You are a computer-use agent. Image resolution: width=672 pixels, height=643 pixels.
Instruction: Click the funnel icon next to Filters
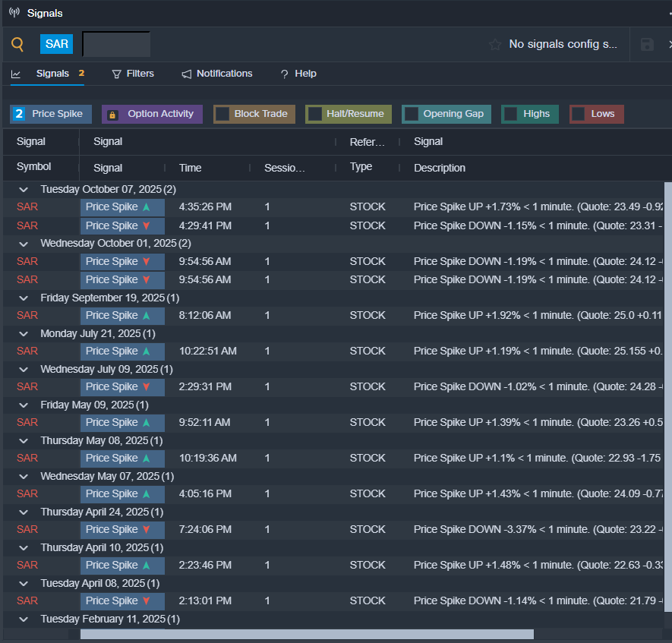click(x=116, y=74)
